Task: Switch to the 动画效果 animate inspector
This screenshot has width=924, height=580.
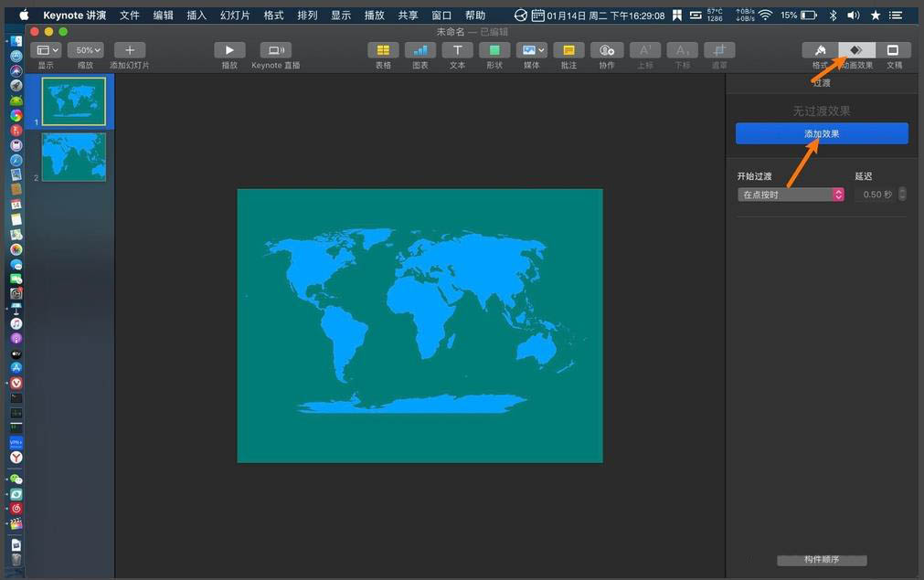Action: (856, 50)
